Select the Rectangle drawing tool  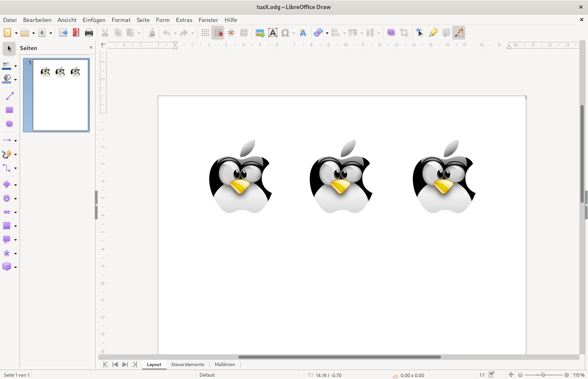pyautogui.click(x=9, y=110)
